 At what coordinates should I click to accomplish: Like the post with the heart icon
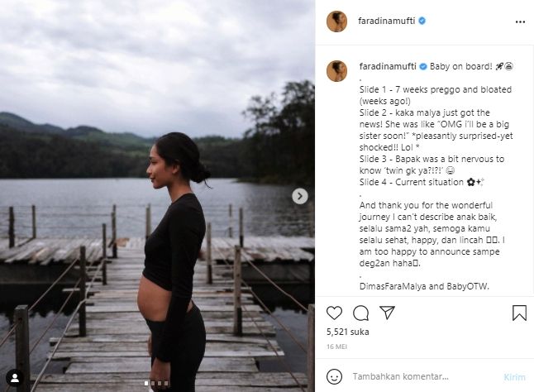[x=334, y=313]
